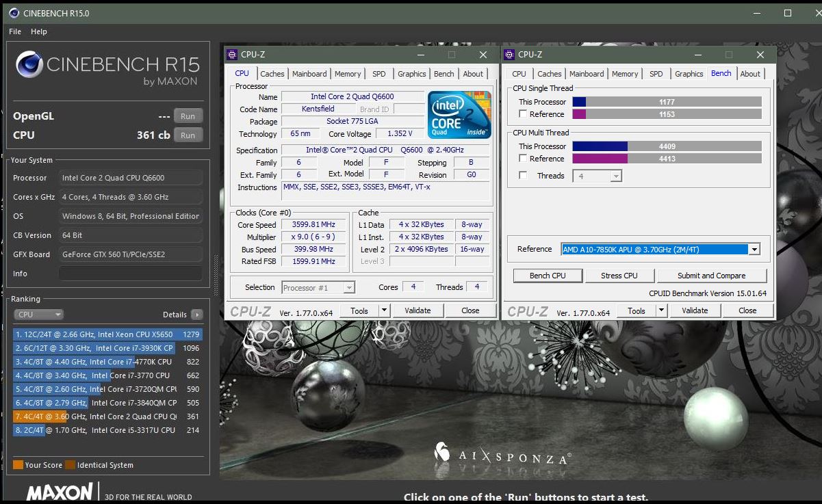Click Single Thread This Processor bar 1177

click(x=667, y=102)
